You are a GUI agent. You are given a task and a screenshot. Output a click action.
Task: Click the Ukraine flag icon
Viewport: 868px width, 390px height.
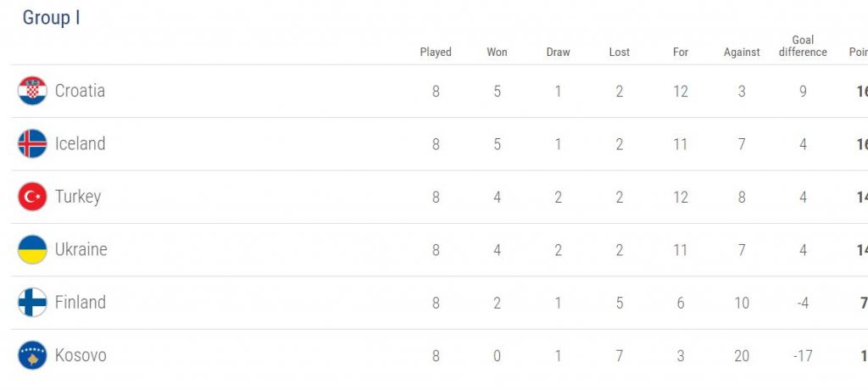[32, 250]
